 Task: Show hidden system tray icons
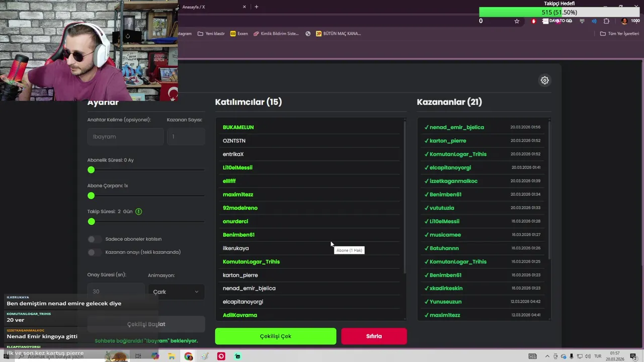pos(547,356)
